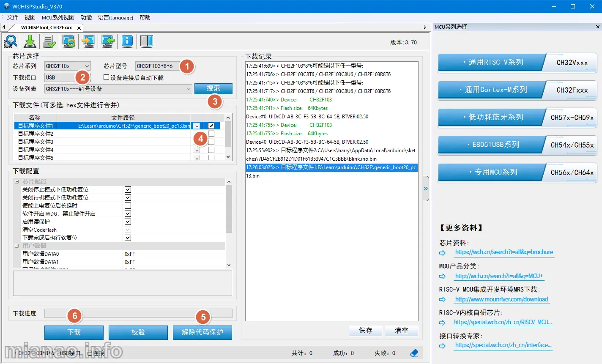The height and width of the screenshot is (364, 602).
Task: Click the green download-arrow toolbar icon
Action: 30,41
